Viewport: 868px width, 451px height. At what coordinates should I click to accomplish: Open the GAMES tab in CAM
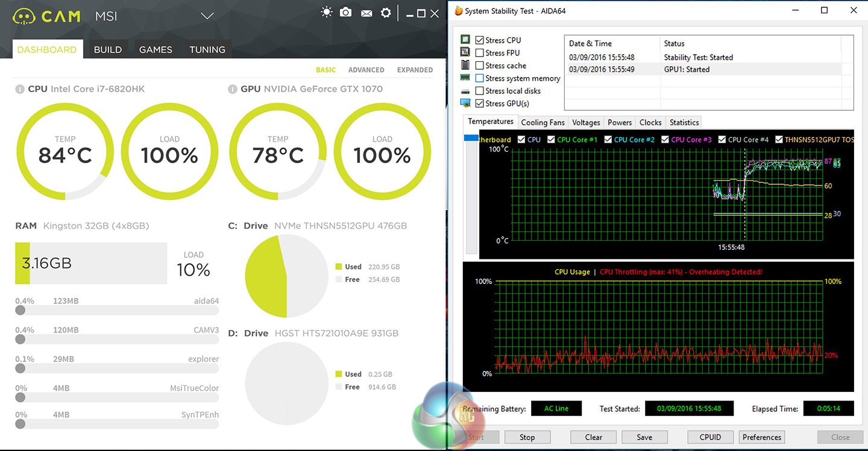click(156, 49)
